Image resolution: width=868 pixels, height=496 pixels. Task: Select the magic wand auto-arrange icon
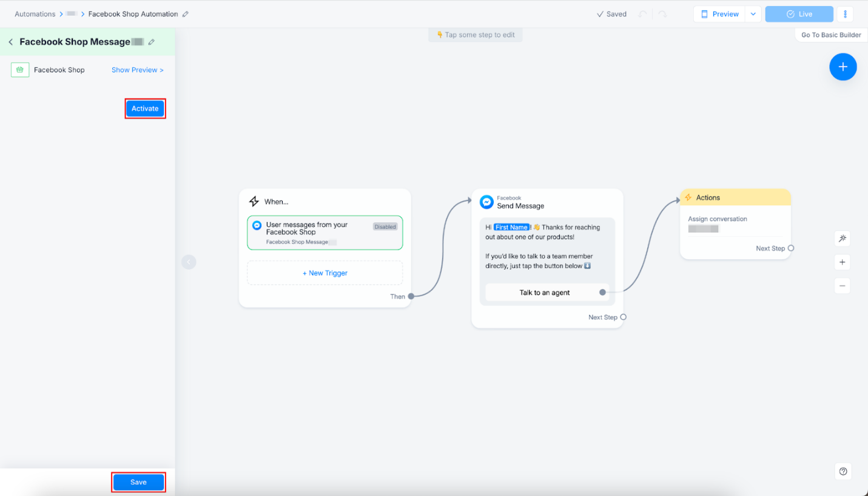842,238
